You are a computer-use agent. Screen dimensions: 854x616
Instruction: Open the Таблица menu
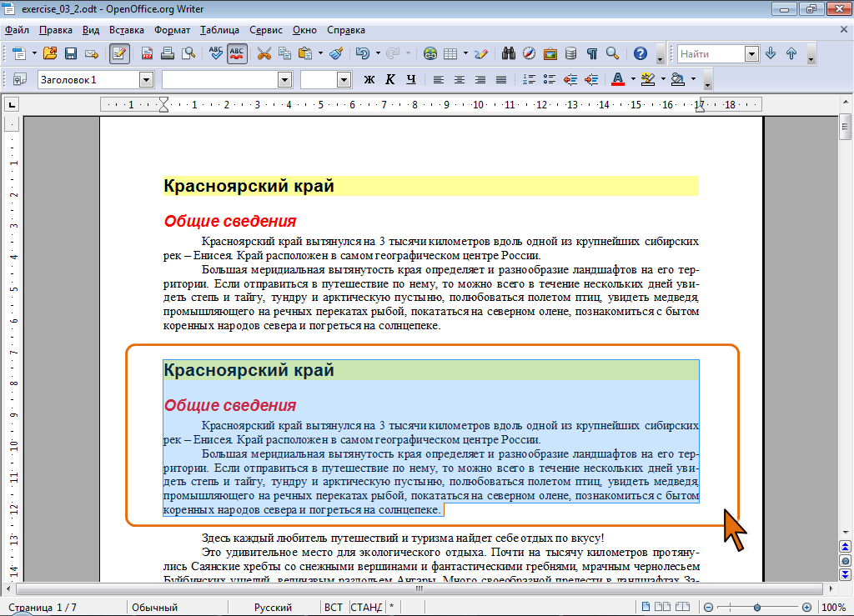click(x=219, y=30)
